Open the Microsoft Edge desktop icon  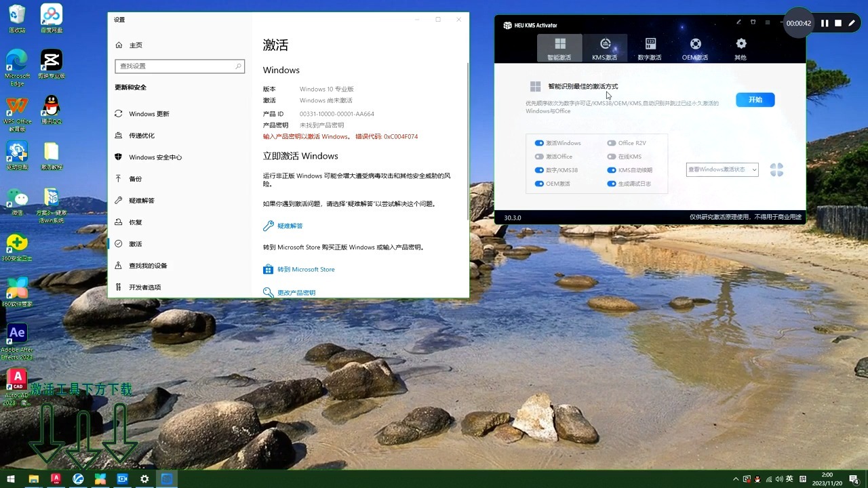[17, 68]
